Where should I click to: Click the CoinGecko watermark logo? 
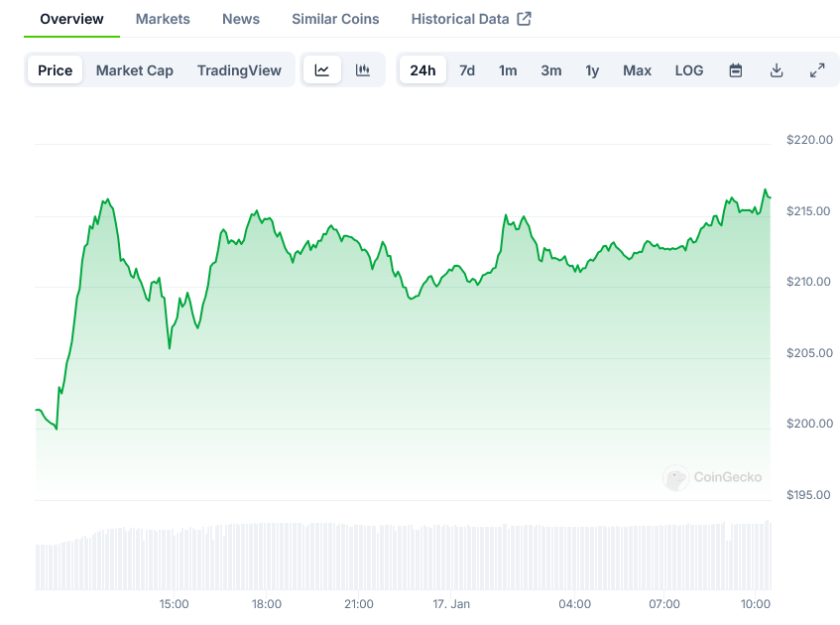[x=713, y=477]
